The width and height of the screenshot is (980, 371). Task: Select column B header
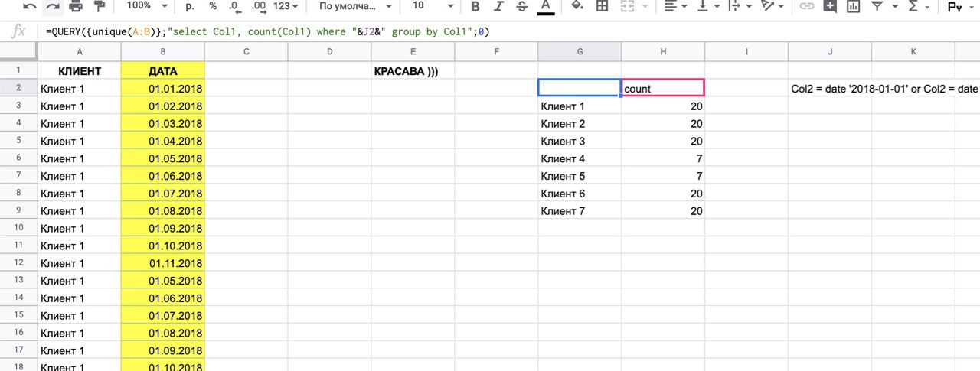click(x=163, y=51)
